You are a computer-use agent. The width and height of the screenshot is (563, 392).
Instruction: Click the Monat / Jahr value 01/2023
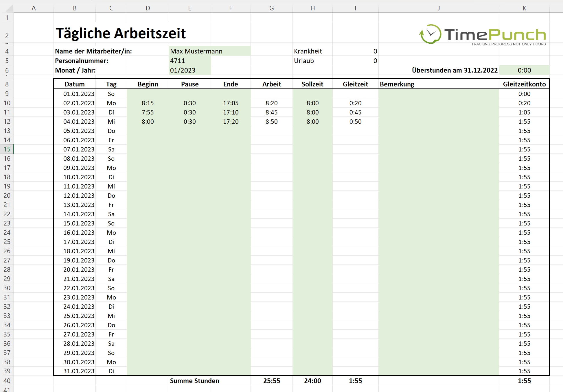point(190,70)
